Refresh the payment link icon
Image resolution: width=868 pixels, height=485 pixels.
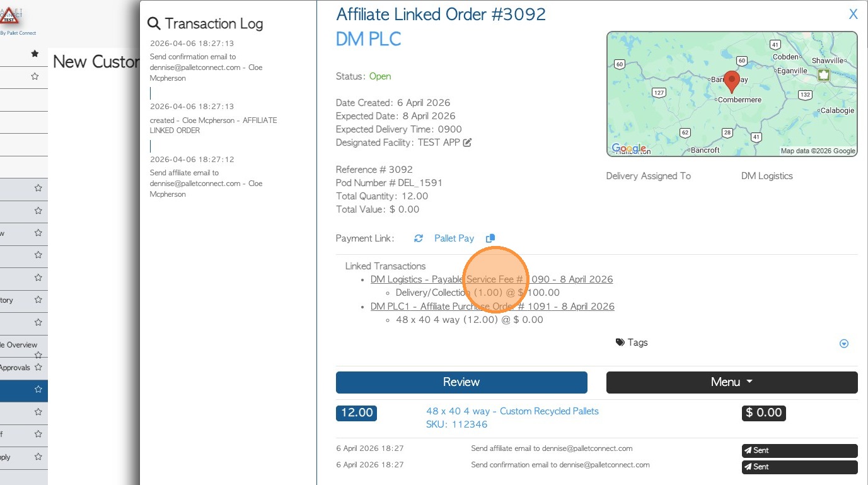[x=419, y=238]
